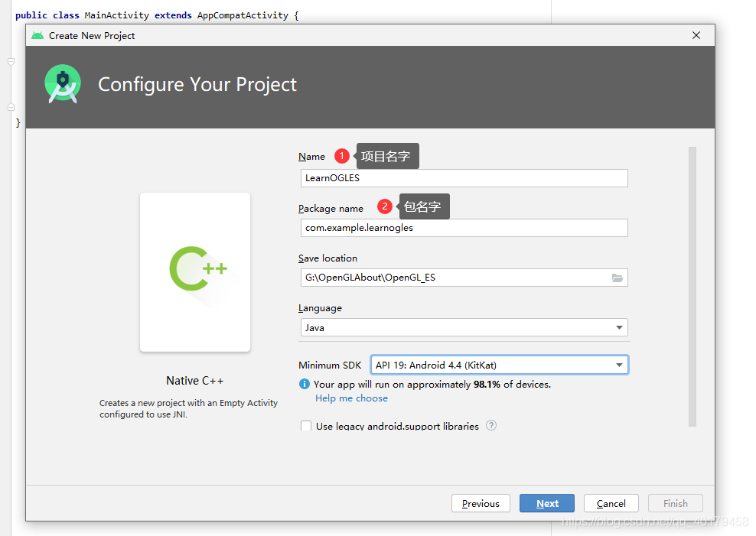Enable Use legacy android.support libraries checkbox
The width and height of the screenshot is (756, 536).
(x=306, y=426)
